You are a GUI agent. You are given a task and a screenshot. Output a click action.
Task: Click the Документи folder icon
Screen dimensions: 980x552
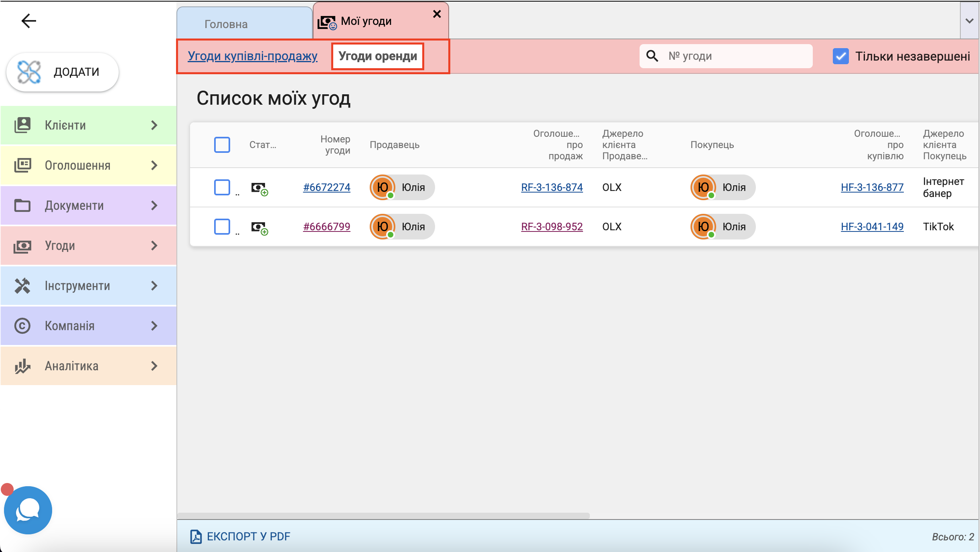tap(22, 205)
